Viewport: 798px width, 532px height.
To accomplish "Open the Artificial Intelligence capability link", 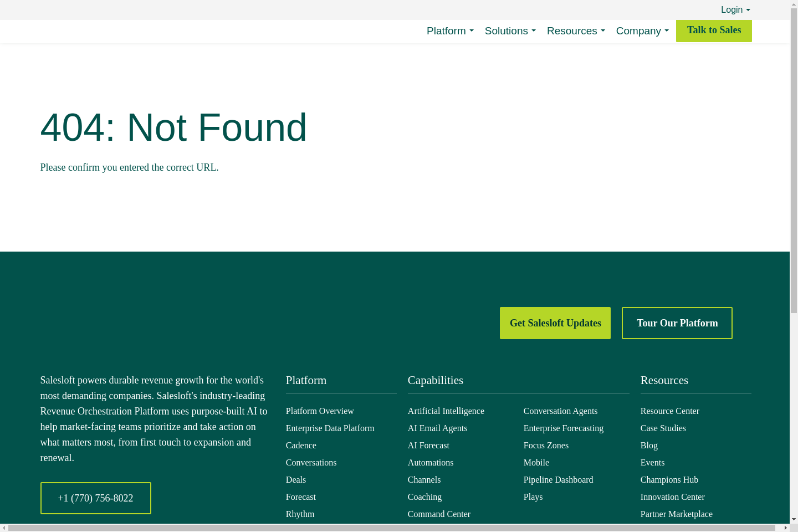I will pos(446,411).
